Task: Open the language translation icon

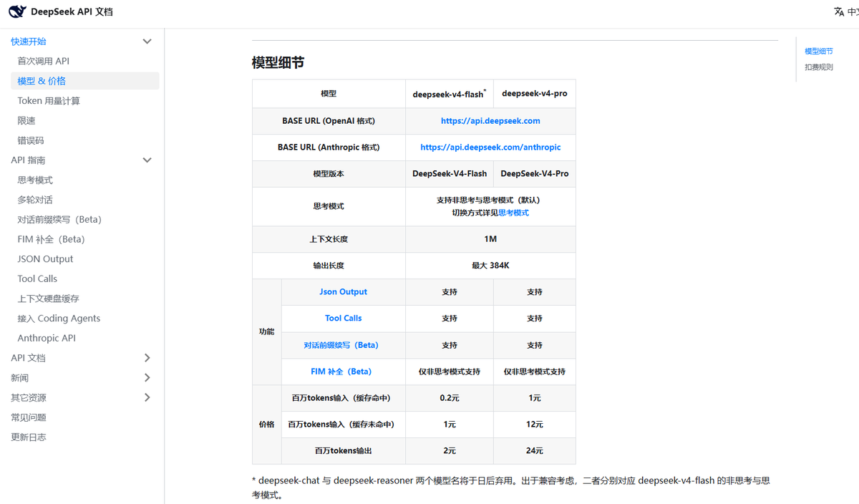Action: tap(839, 11)
